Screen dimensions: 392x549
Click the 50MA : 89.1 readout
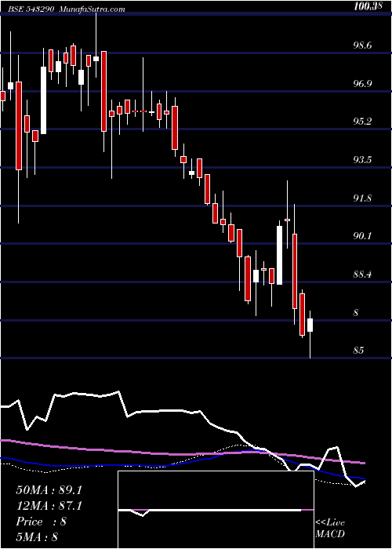(x=49, y=490)
